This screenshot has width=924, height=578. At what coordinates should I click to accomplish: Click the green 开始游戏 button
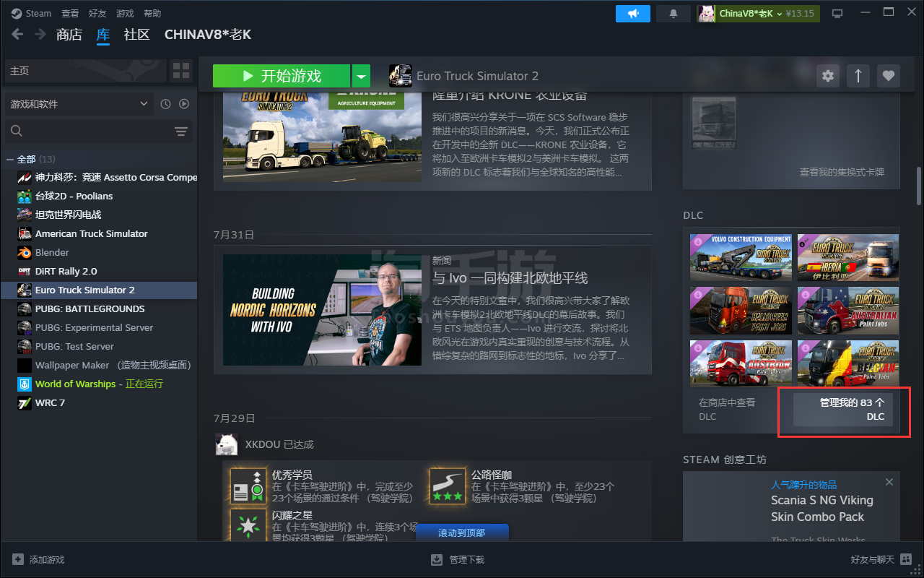[x=282, y=76]
